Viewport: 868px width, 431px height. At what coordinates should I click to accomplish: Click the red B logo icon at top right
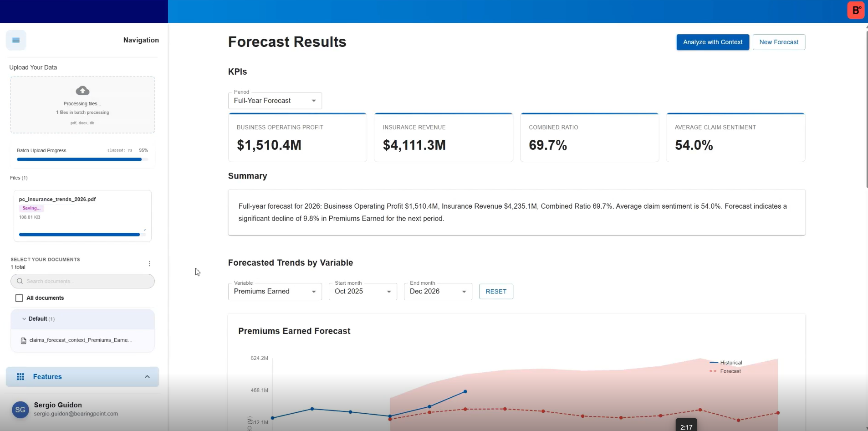[x=856, y=10]
